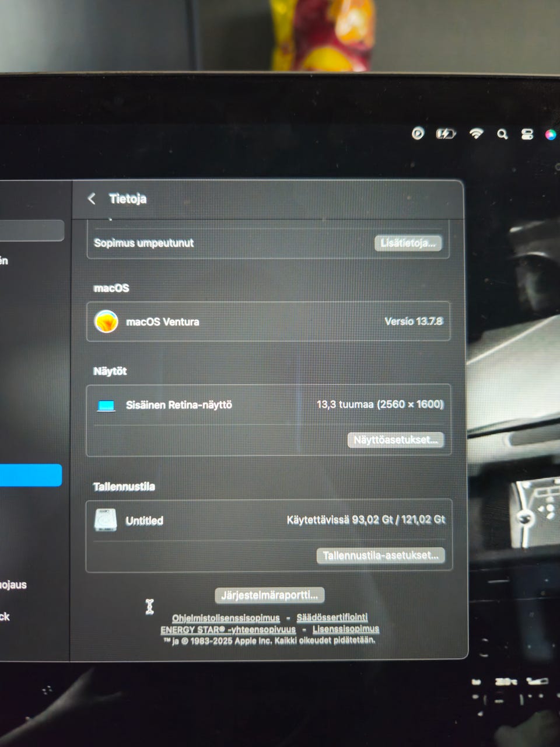Image resolution: width=560 pixels, height=747 pixels.
Task: Open the Järjestelmäraportti... system report
Action: pyautogui.click(x=269, y=595)
